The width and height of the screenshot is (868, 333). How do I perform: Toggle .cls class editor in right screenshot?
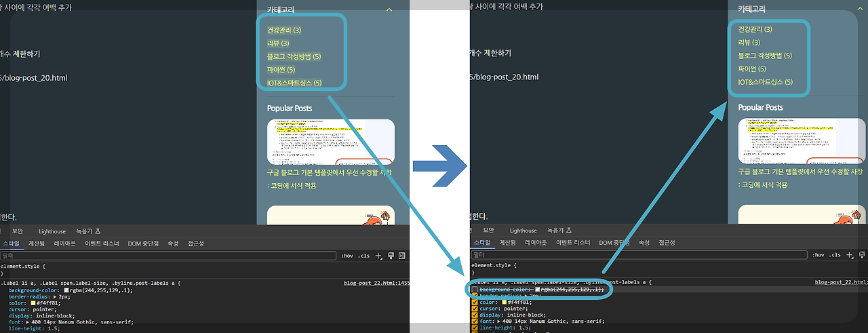[835, 256]
